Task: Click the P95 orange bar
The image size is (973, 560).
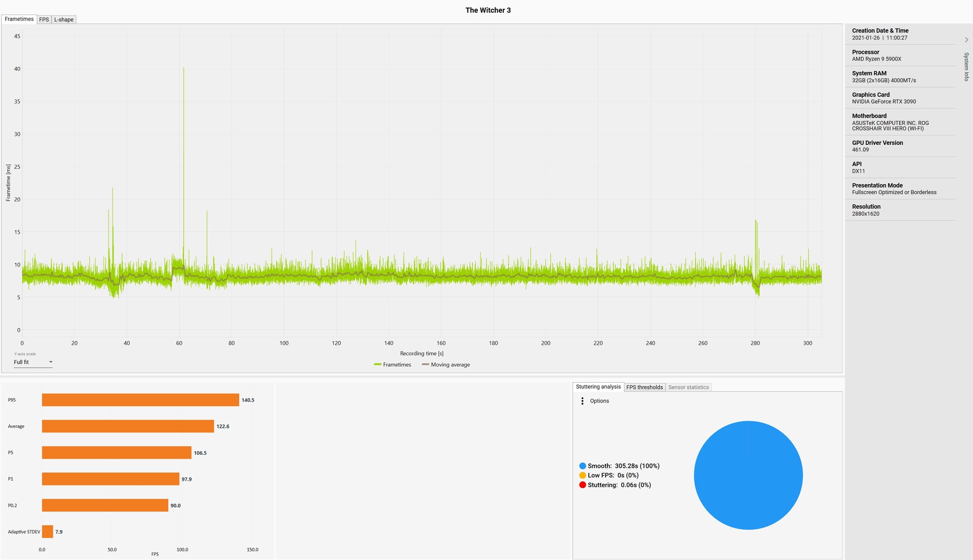Action: coord(140,400)
